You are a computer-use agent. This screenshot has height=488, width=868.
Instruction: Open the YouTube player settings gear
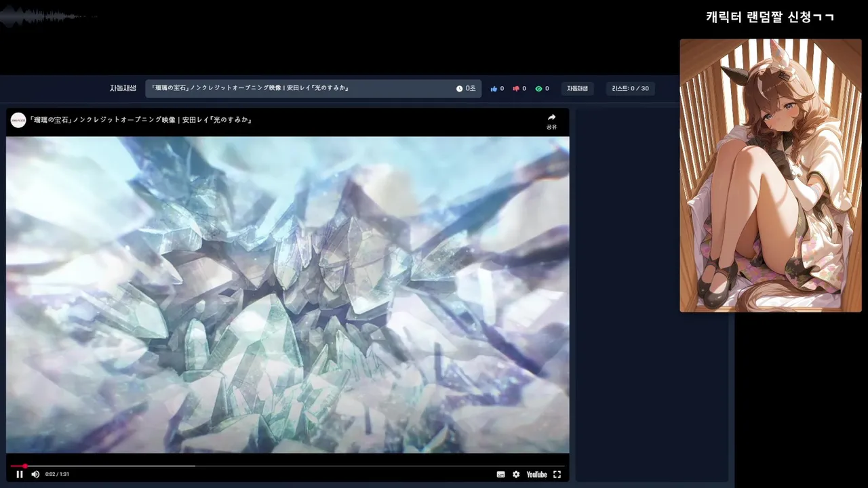516,474
